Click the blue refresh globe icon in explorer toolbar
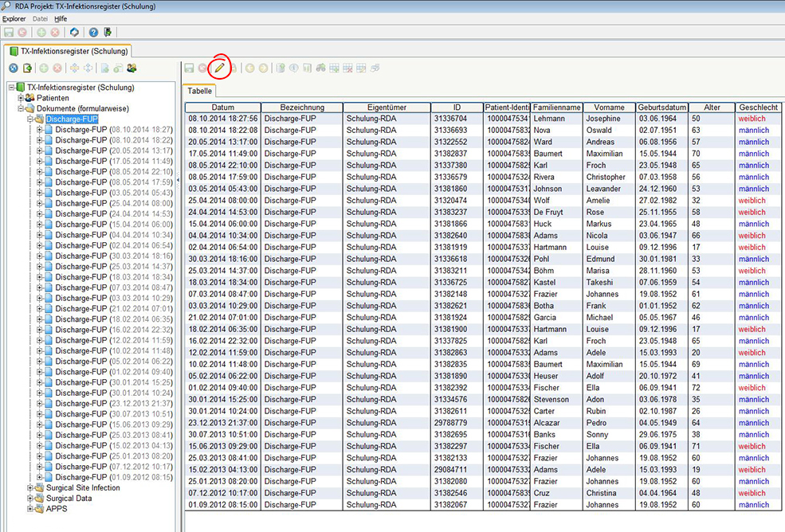The image size is (785, 532). (13, 68)
